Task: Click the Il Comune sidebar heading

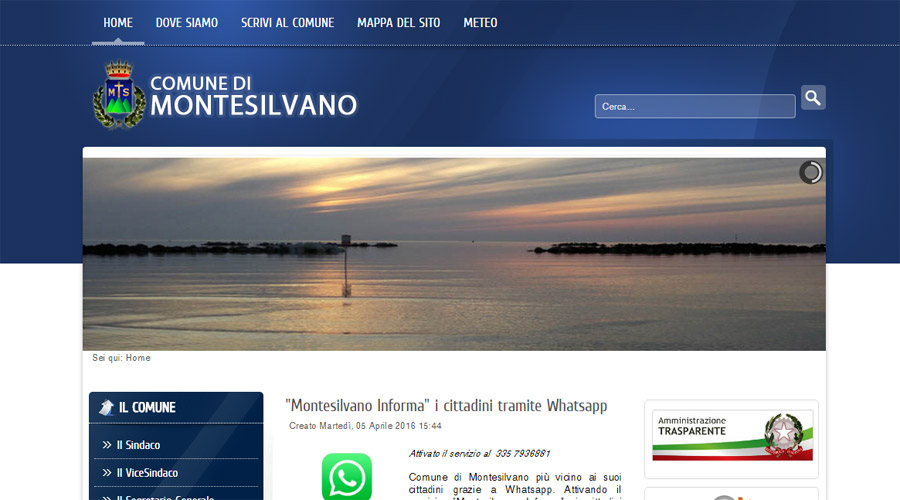Action: coord(147,408)
